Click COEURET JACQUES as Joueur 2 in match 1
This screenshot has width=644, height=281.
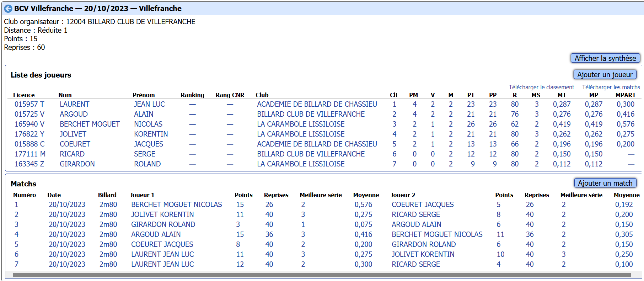(423, 205)
